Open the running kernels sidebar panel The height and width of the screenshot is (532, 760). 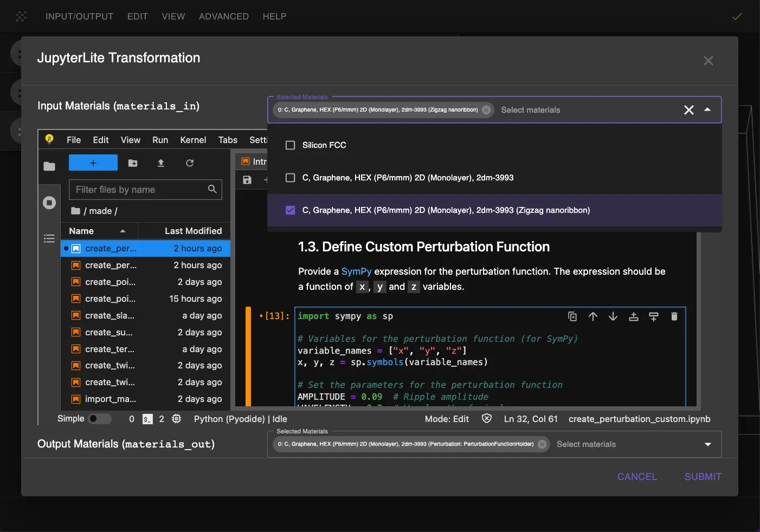pos(49,202)
